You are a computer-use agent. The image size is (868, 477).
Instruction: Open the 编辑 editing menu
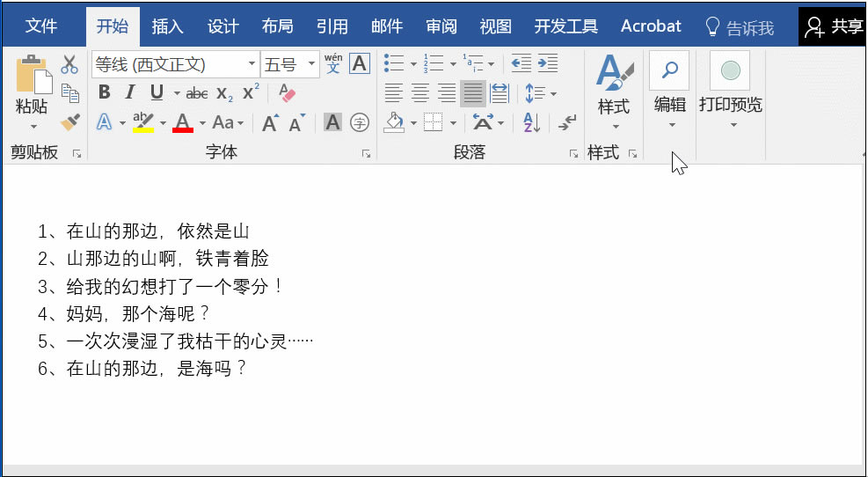[x=670, y=90]
